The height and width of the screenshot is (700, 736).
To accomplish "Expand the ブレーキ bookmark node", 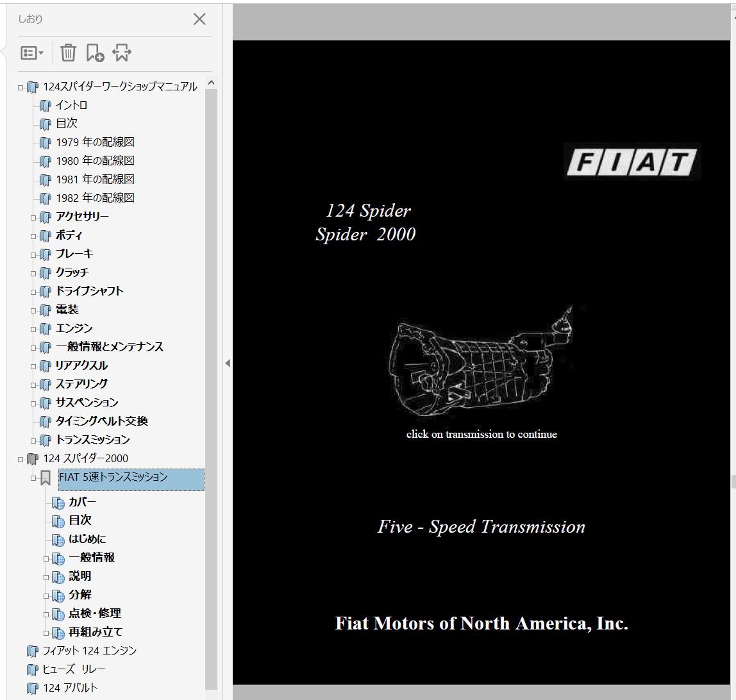I will click(x=33, y=254).
